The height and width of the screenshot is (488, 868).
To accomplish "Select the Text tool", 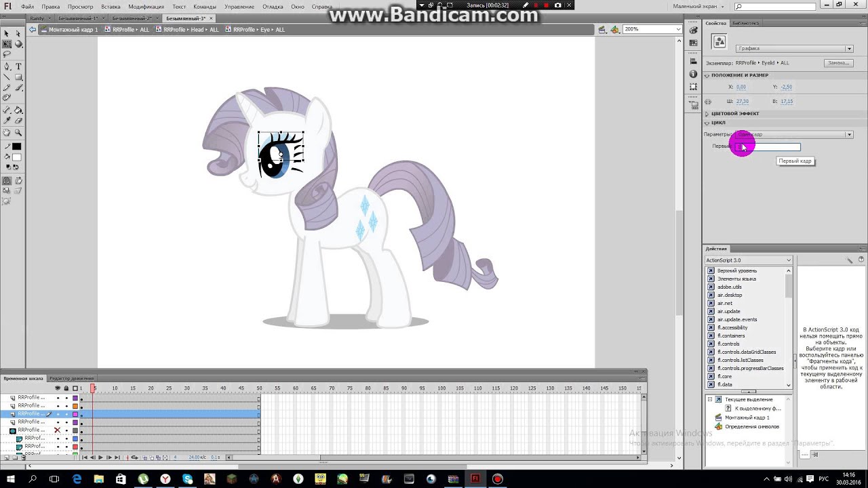I will 18,66.
